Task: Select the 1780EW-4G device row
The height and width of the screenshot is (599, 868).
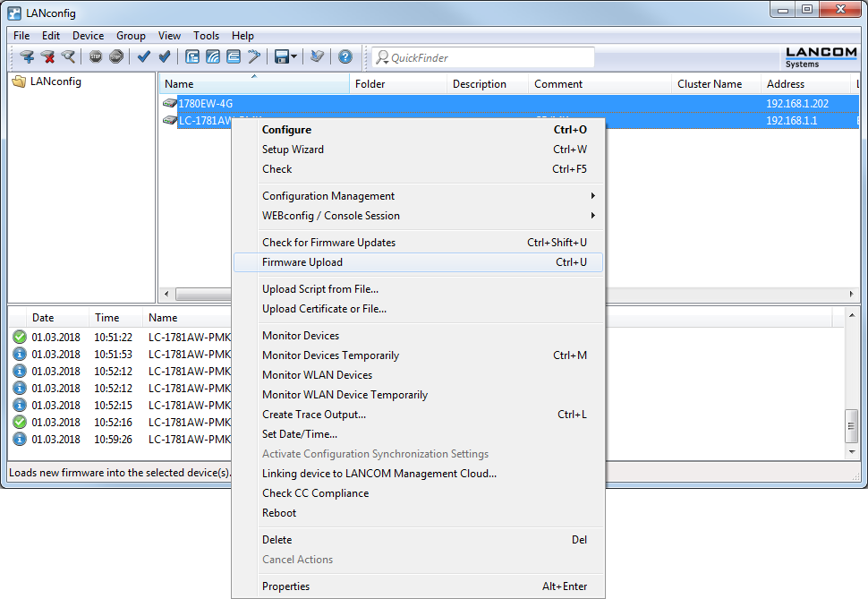Action: (x=206, y=104)
